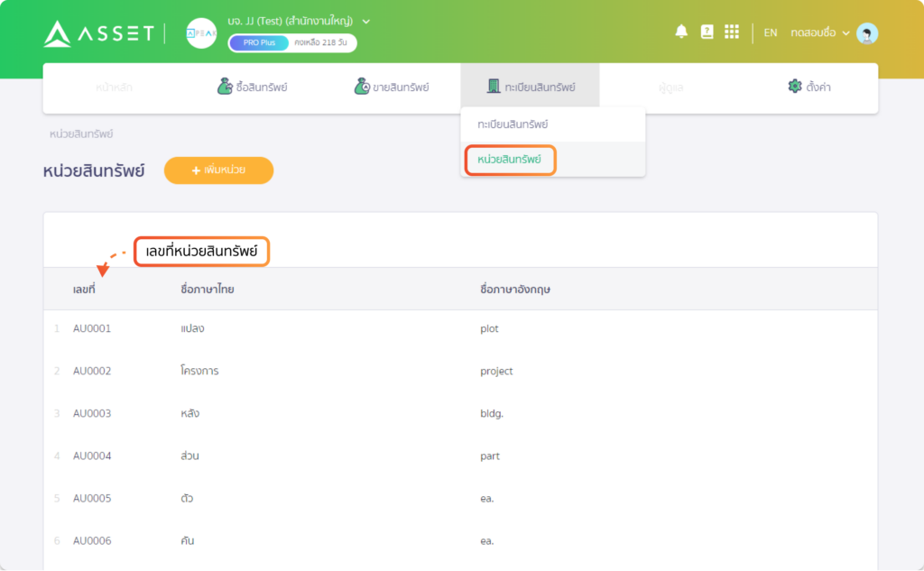
Task: Expand the ทดสอบชื่อ user menu chevron
Action: pyautogui.click(x=845, y=33)
